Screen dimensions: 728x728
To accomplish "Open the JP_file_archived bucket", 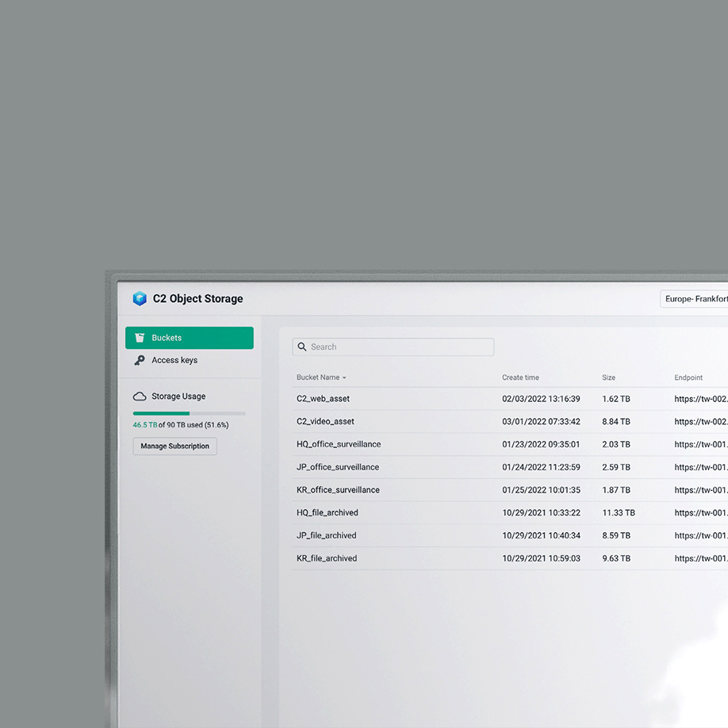I will tap(326, 536).
